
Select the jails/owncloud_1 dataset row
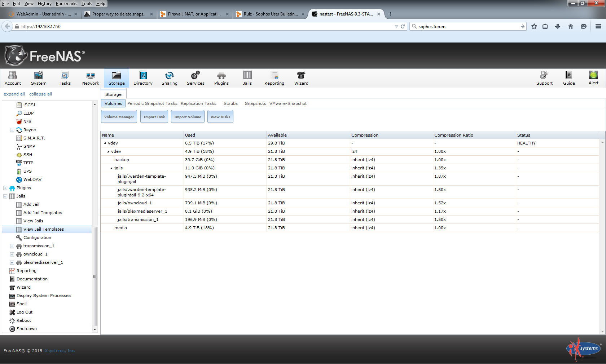[x=350, y=203]
